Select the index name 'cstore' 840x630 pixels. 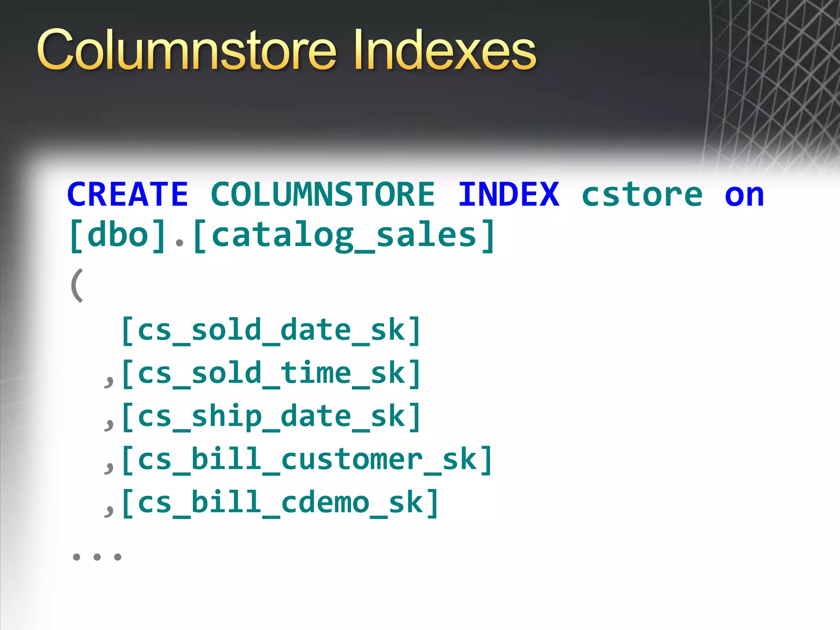pos(642,194)
